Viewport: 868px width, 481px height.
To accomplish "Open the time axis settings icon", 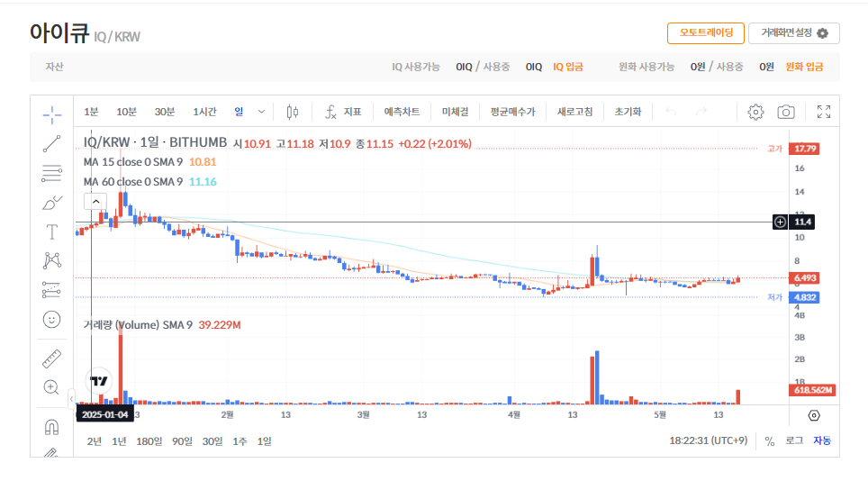I will coord(814,415).
